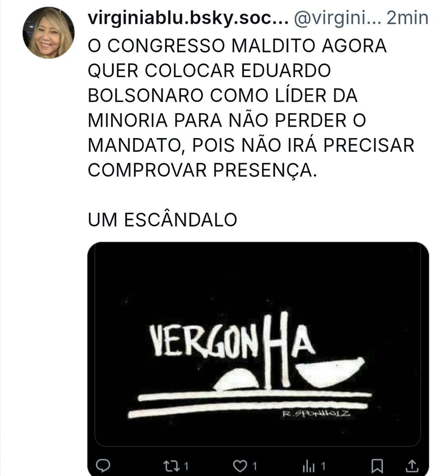Share the post via upload arrow icon
448x476 pixels.
point(412,466)
